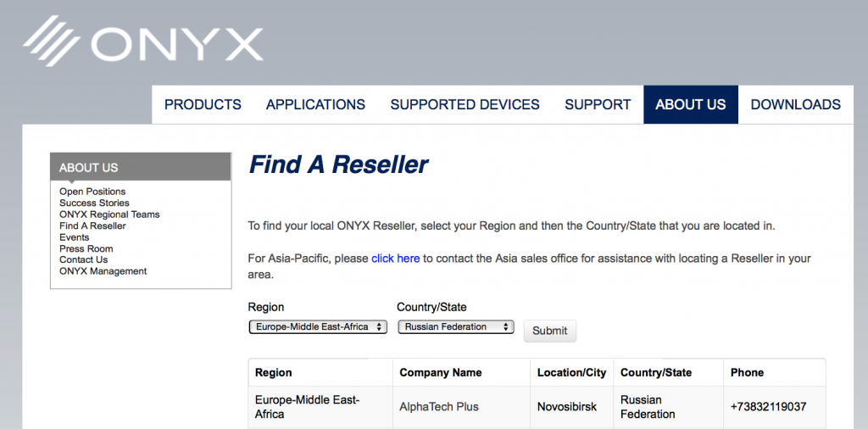Viewport: 868px width, 429px height.
Task: Select the AlphaTech Plus company name
Action: [x=439, y=407]
